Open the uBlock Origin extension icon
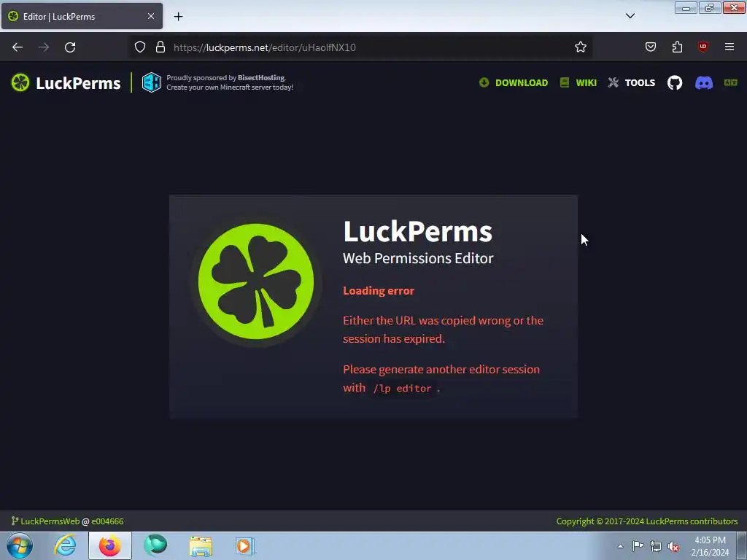This screenshot has width=747, height=560. click(703, 47)
